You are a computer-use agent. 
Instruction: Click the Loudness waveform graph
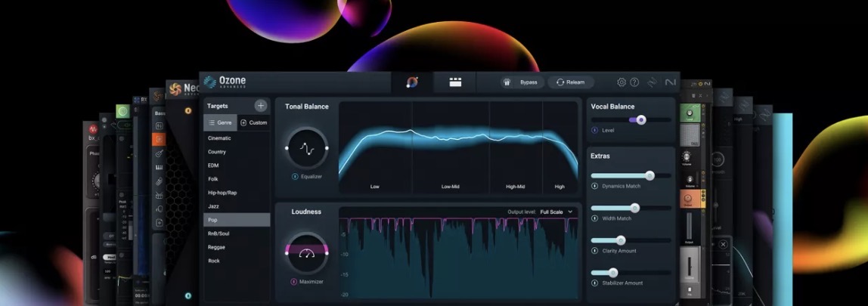pyautogui.click(x=458, y=258)
